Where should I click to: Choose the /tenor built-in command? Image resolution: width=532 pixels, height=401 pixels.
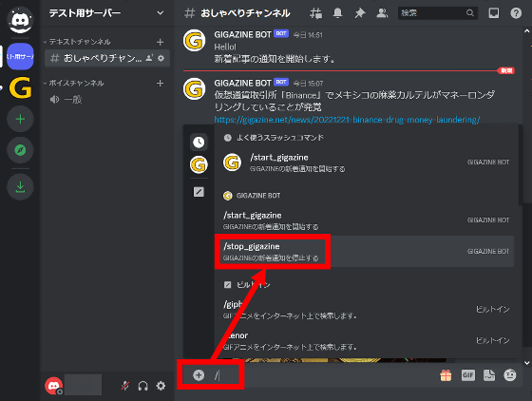tap(365, 340)
